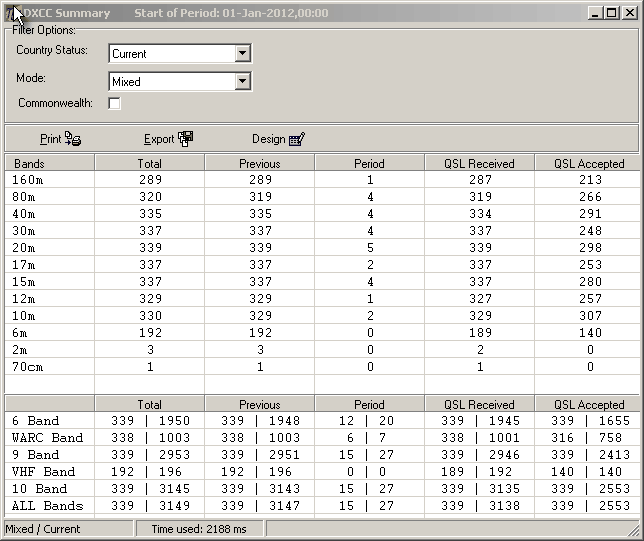644x541 pixels.
Task: Select the 12m band row label
Action: coord(23,299)
